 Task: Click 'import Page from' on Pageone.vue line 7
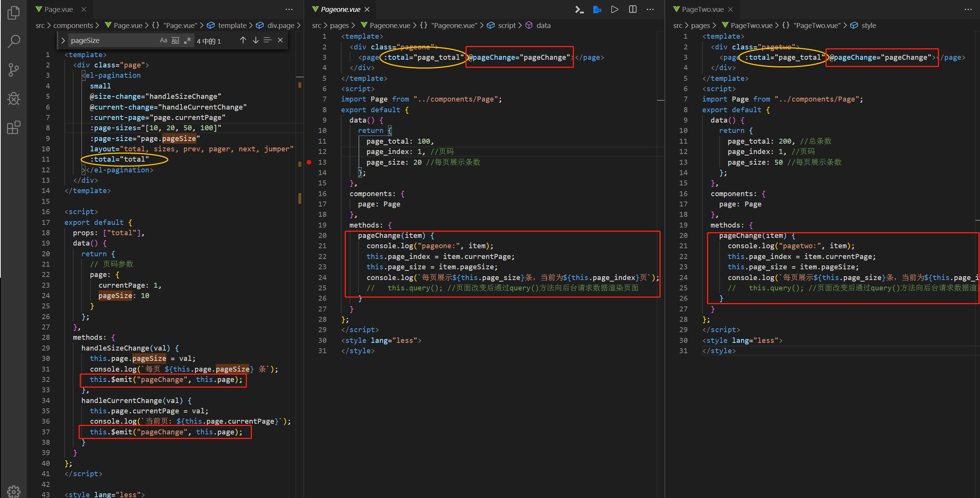[375, 99]
